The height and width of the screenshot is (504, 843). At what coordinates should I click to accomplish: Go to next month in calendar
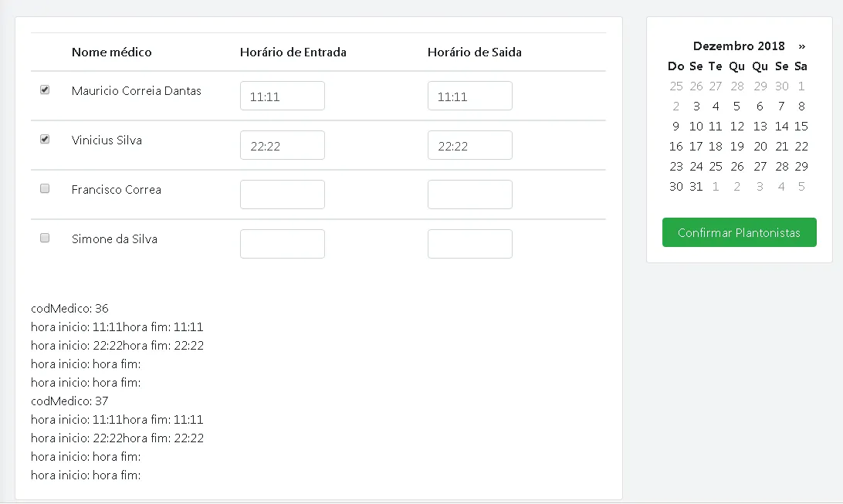pos(802,46)
